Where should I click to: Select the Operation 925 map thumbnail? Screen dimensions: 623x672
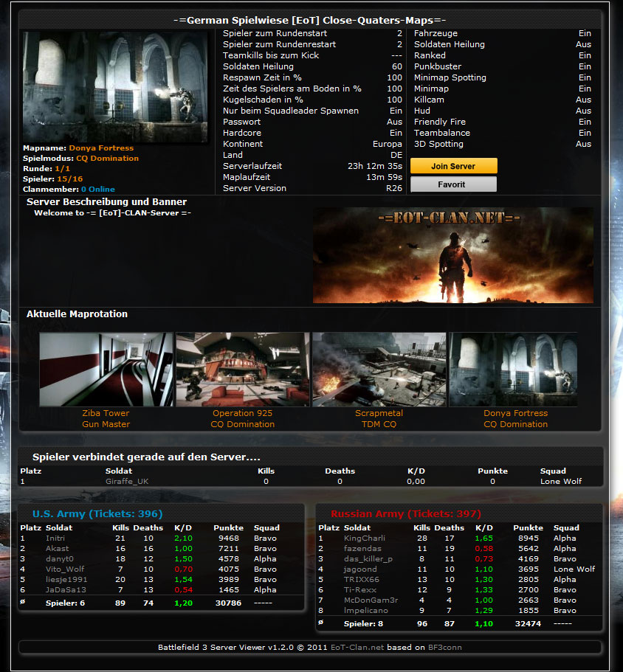(243, 369)
